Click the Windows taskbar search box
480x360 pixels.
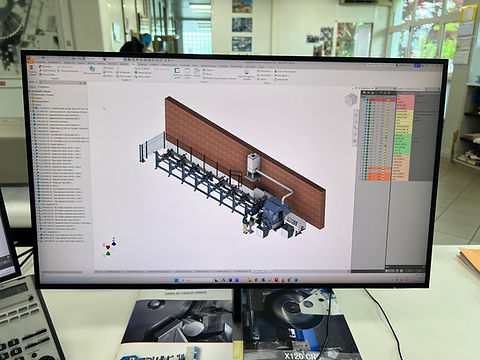(197, 280)
